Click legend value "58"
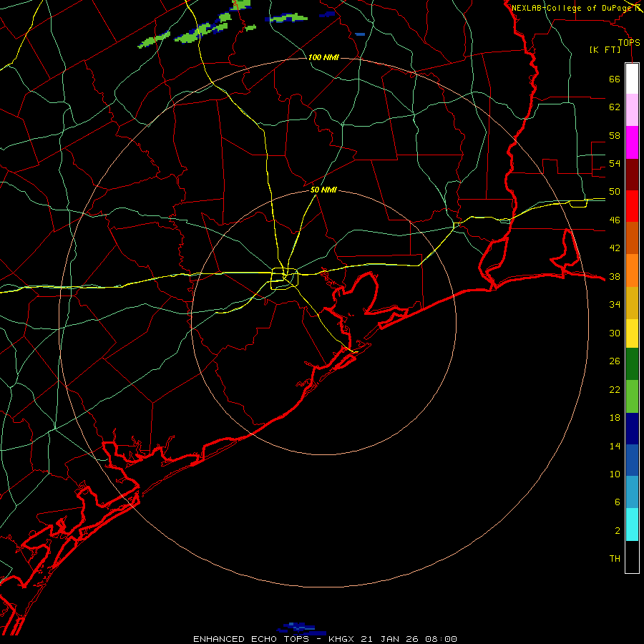644x644 pixels. click(615, 135)
